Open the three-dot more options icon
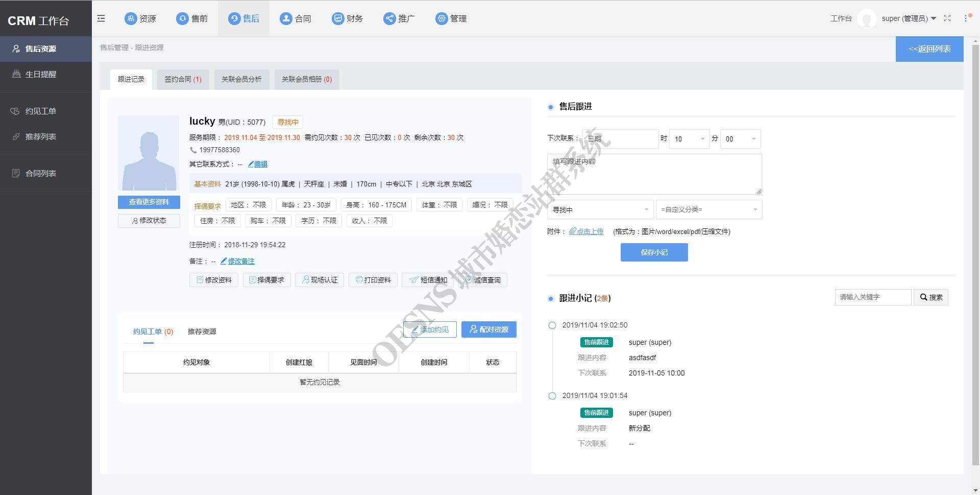 click(x=966, y=18)
